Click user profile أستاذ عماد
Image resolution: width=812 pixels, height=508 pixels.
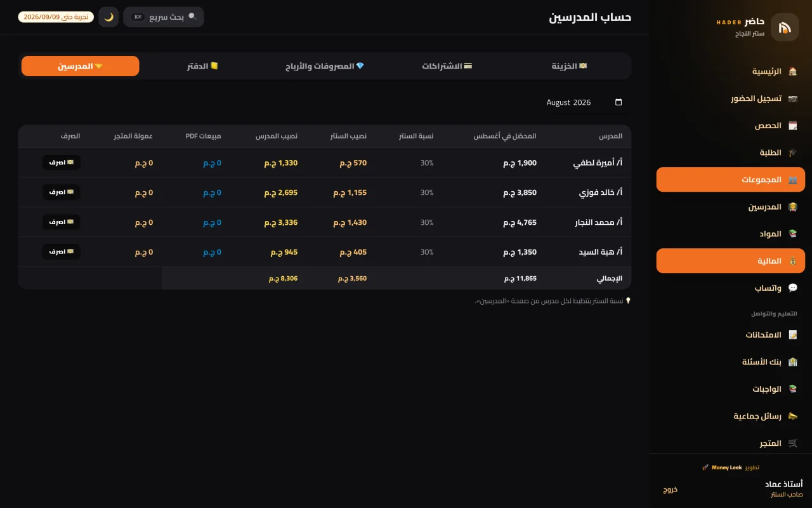click(x=783, y=488)
